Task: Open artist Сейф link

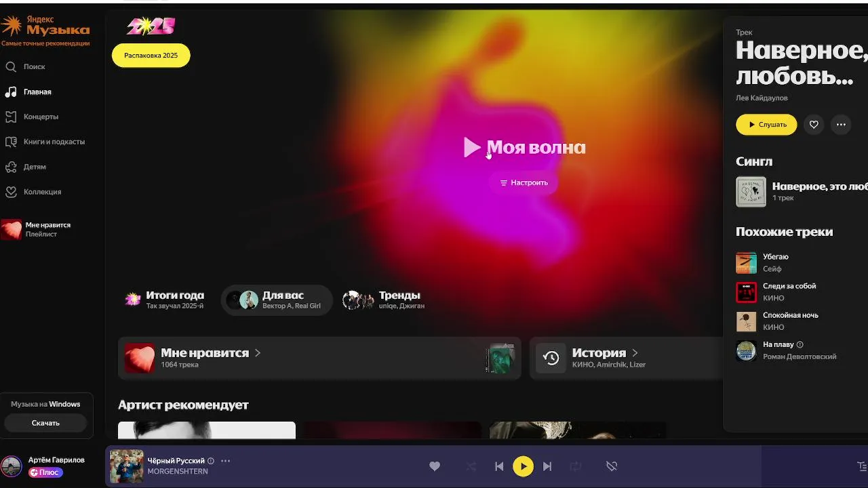Action: click(772, 269)
